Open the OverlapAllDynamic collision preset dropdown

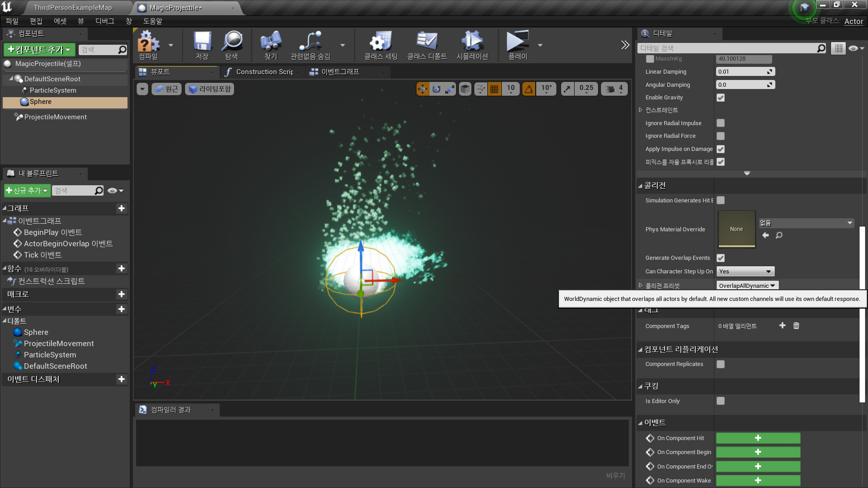[747, 286]
